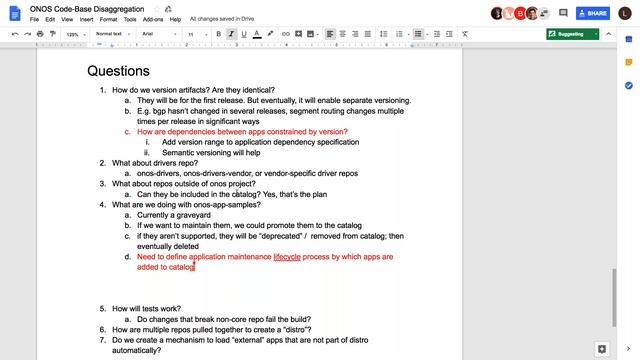Click the red B collaborator avatar

pyautogui.click(x=520, y=13)
